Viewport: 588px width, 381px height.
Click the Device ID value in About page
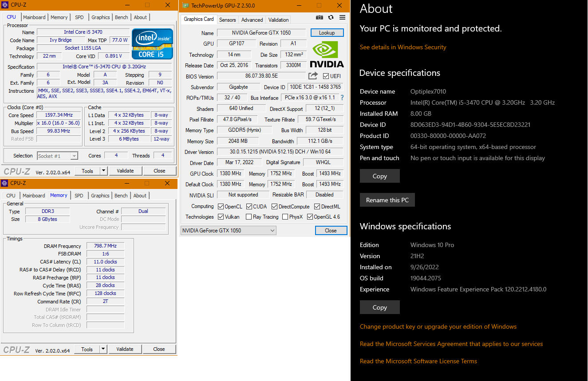pos(470,125)
